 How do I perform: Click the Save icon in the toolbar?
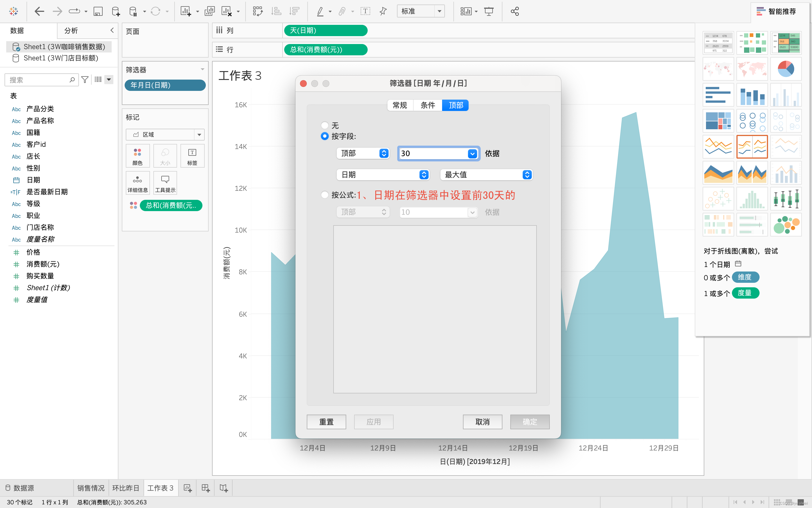pos(98,11)
